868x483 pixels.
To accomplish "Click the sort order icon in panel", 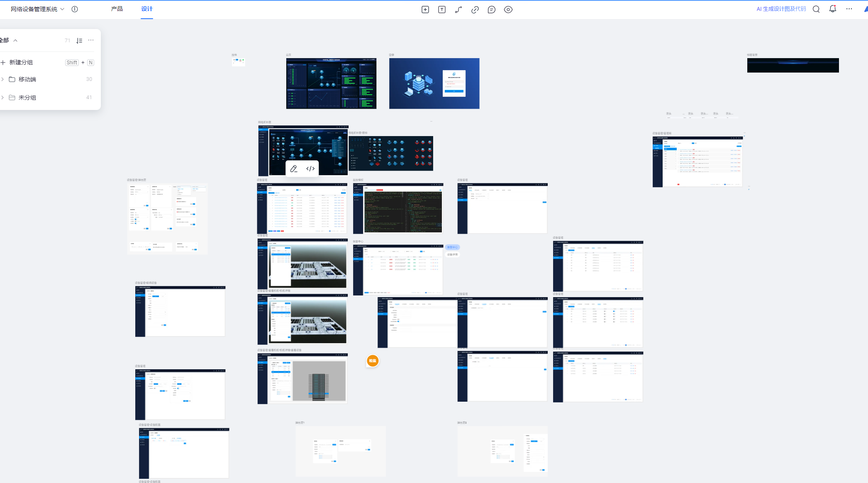I will [79, 41].
